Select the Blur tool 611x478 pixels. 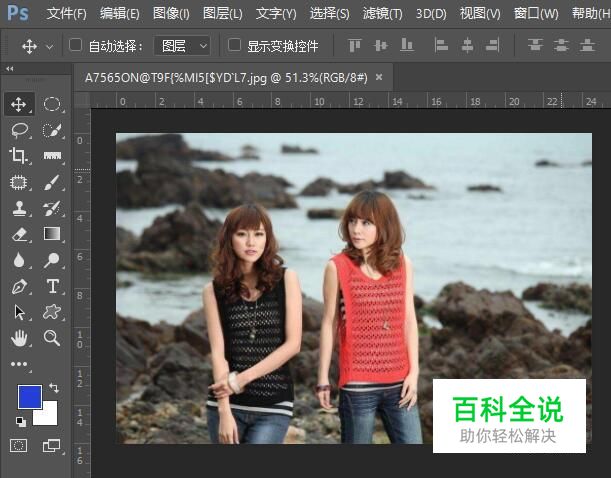pos(18,260)
